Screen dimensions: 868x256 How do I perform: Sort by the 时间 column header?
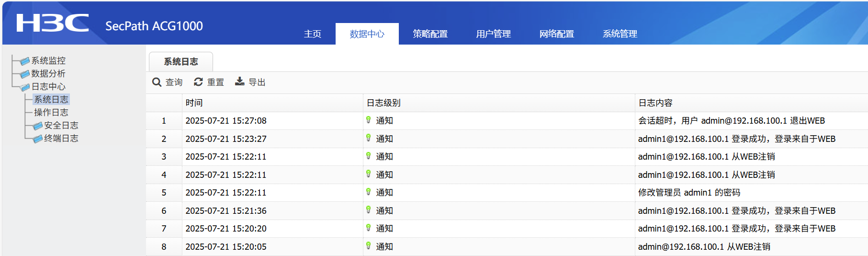coord(272,103)
